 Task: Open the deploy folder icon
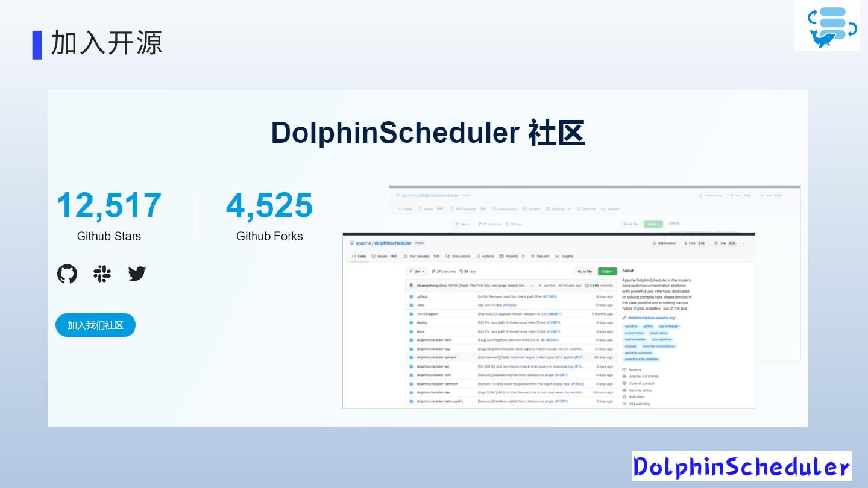[x=411, y=323]
